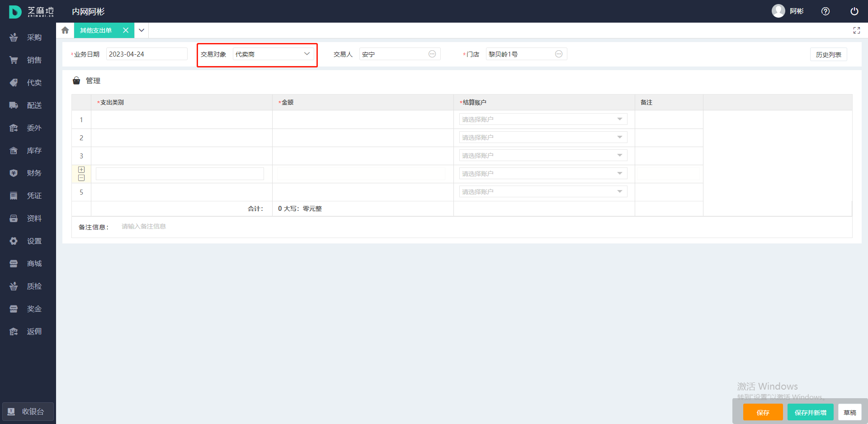
Task: Open the 凭证 voucher icon
Action: [14, 195]
